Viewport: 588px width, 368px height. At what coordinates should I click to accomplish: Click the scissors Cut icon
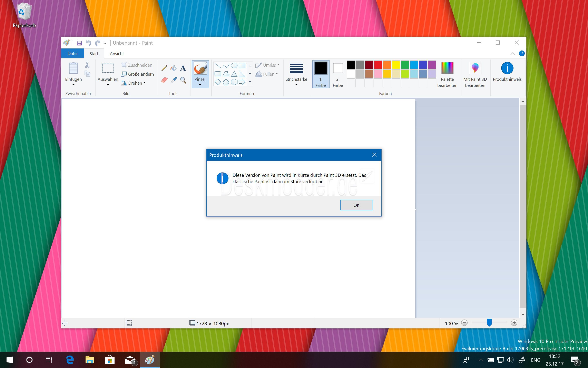point(87,65)
